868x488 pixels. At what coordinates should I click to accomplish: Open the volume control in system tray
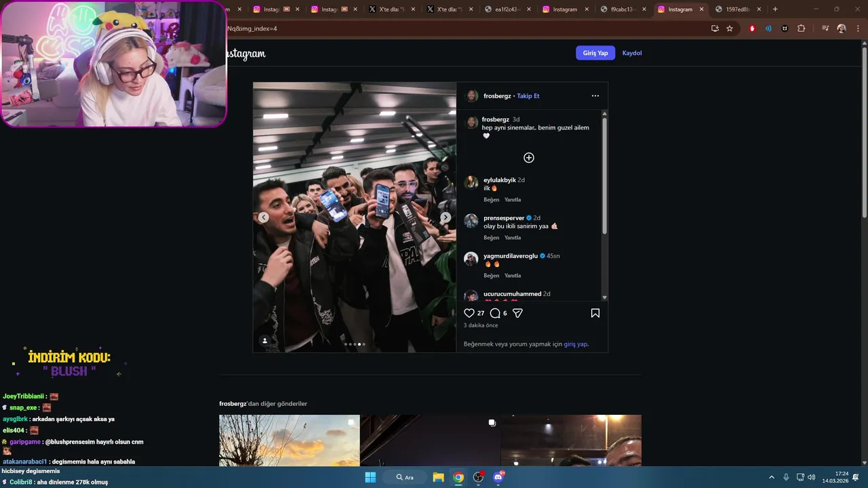(812, 477)
